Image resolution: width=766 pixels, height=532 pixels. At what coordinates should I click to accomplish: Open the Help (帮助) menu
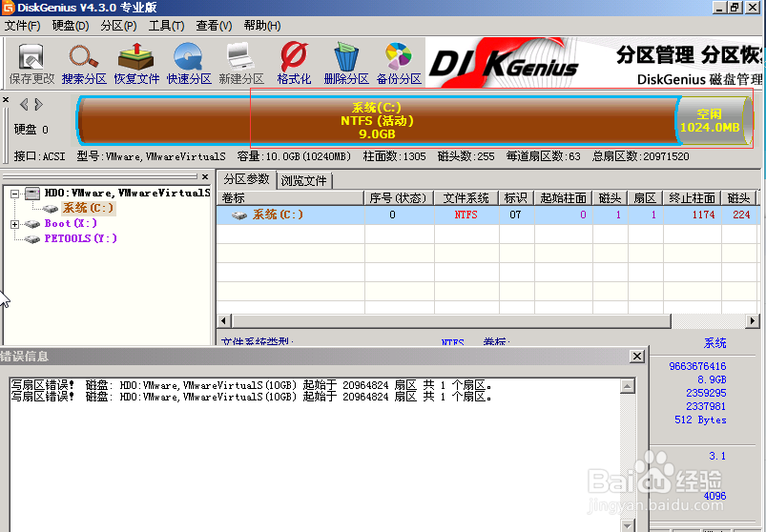(x=261, y=26)
